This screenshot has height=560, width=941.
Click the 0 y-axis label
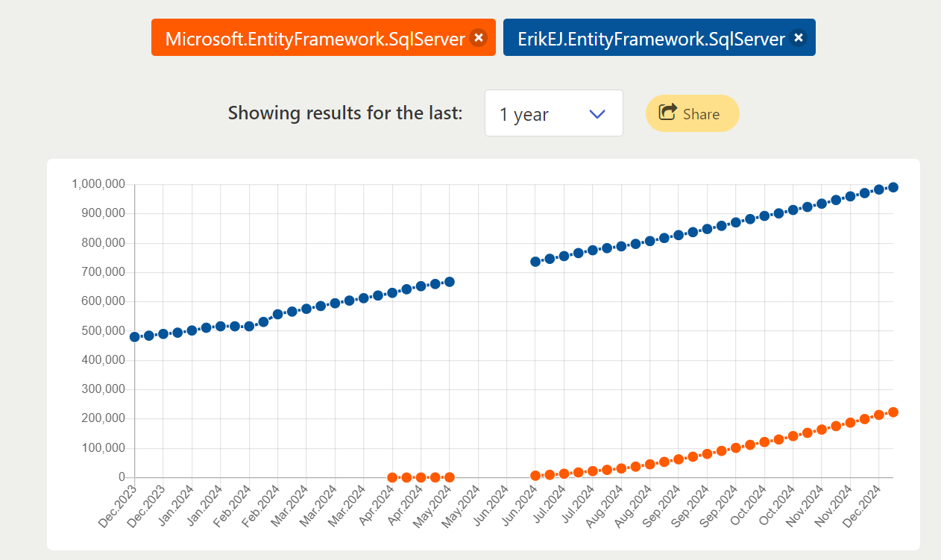(x=121, y=477)
